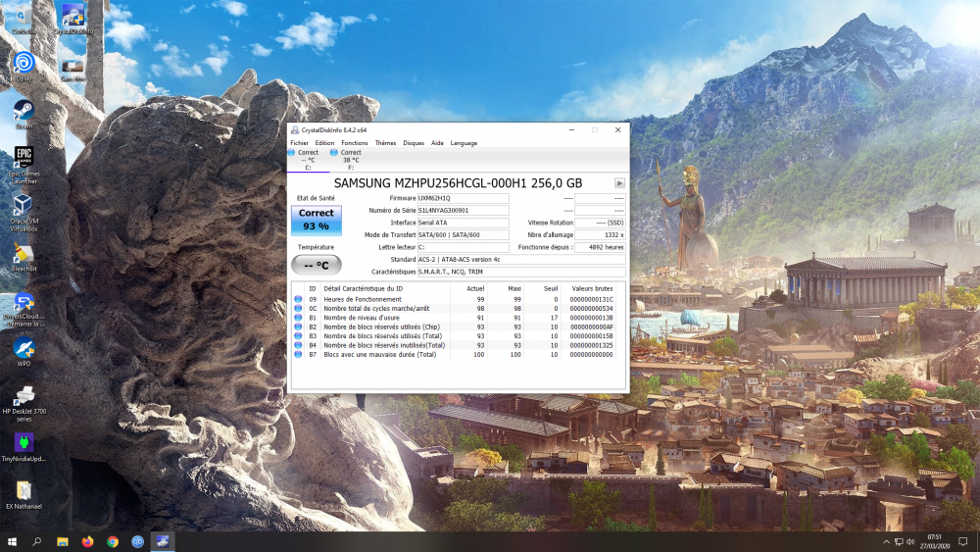Image resolution: width=980 pixels, height=552 pixels.
Task: Click the network icon in system tray
Action: (x=899, y=542)
